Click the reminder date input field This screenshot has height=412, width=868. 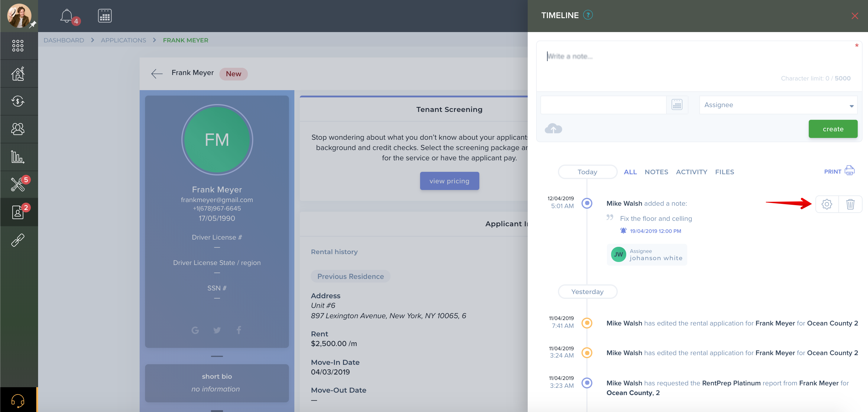pyautogui.click(x=603, y=105)
